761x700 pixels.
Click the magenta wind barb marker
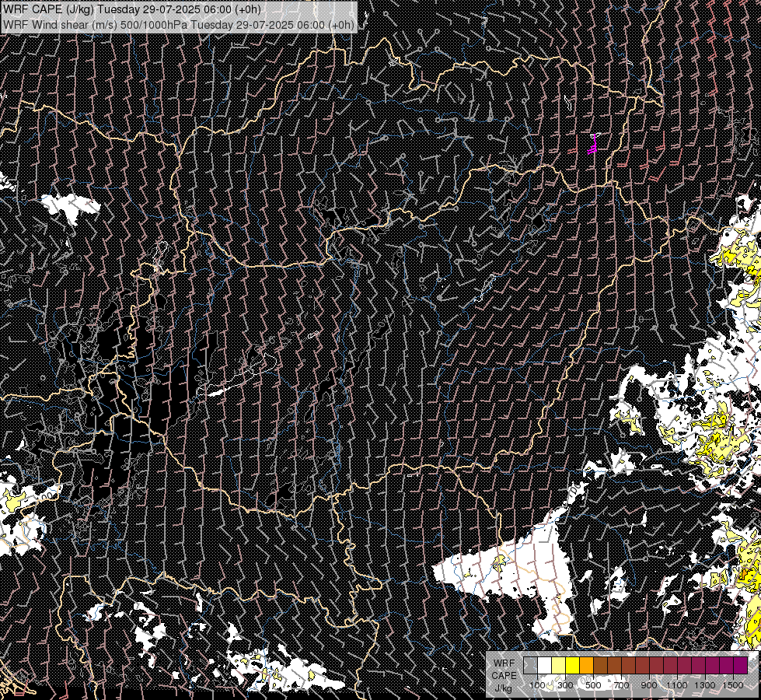(x=594, y=144)
